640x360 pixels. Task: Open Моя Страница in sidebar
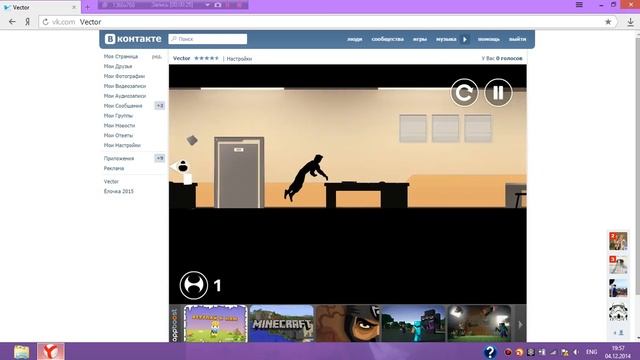tap(121, 56)
